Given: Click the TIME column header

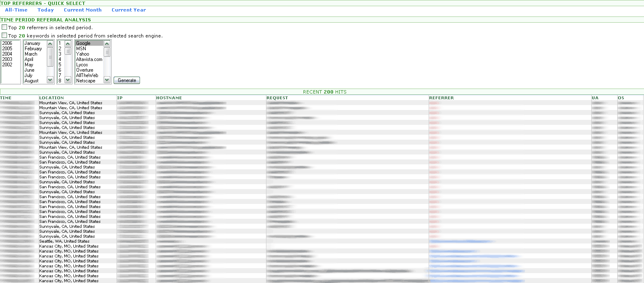Looking at the screenshot, I should (x=6, y=98).
